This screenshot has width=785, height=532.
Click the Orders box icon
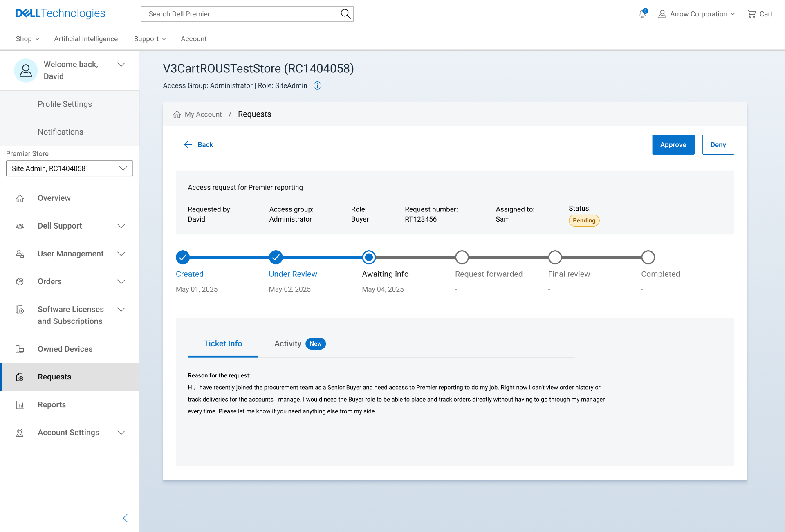pyautogui.click(x=20, y=282)
